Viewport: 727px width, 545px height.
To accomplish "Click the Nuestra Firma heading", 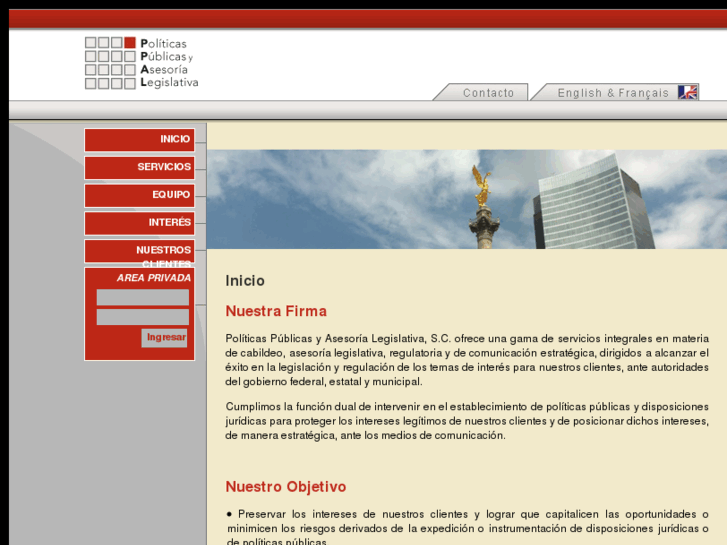I will (276, 311).
